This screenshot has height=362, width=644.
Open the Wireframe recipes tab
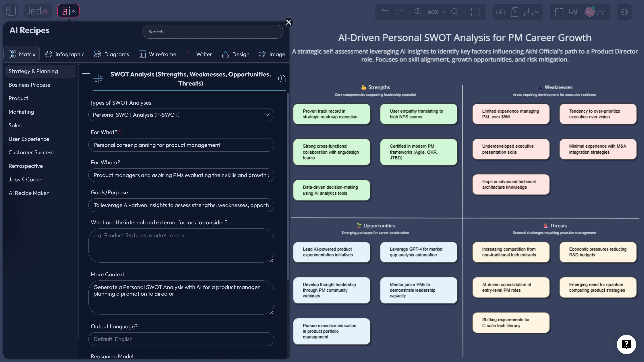pyautogui.click(x=157, y=54)
